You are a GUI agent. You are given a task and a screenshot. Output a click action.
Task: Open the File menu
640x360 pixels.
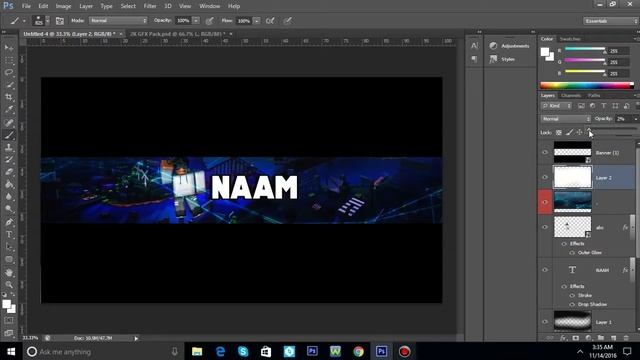(26, 6)
